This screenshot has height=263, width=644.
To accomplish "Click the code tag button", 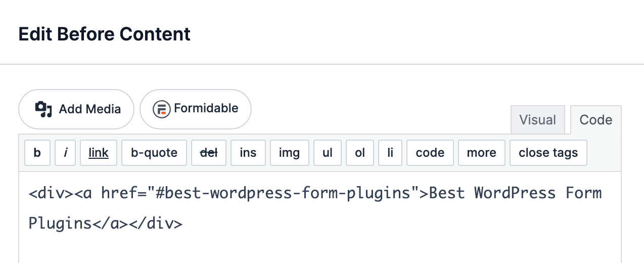I will [430, 153].
